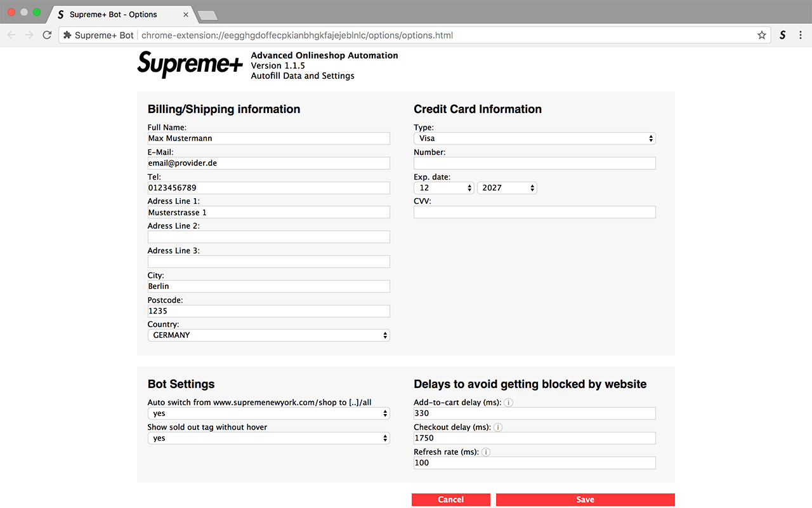Open the credit card Type dropdown
This screenshot has width=812, height=508.
click(x=535, y=138)
